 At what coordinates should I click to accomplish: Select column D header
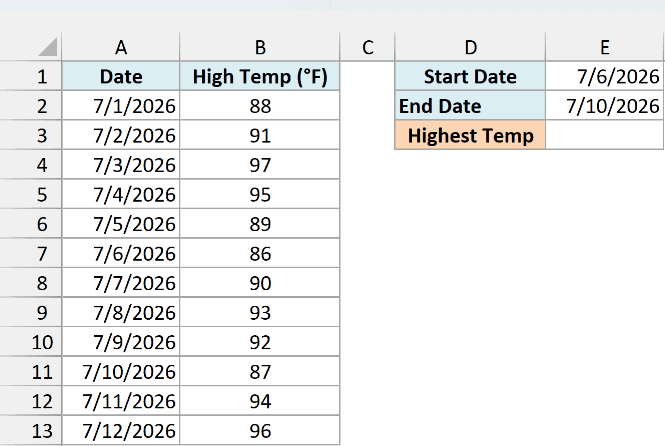coord(470,47)
